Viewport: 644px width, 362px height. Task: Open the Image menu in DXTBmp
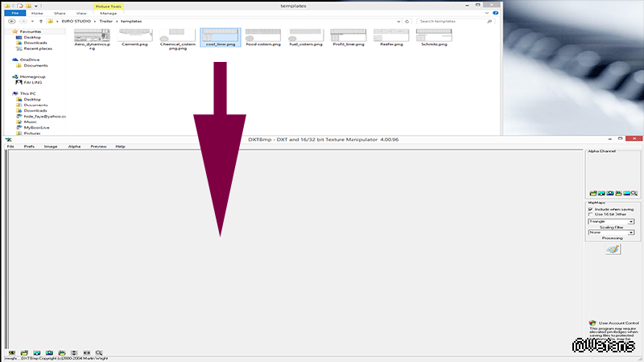coord(51,146)
